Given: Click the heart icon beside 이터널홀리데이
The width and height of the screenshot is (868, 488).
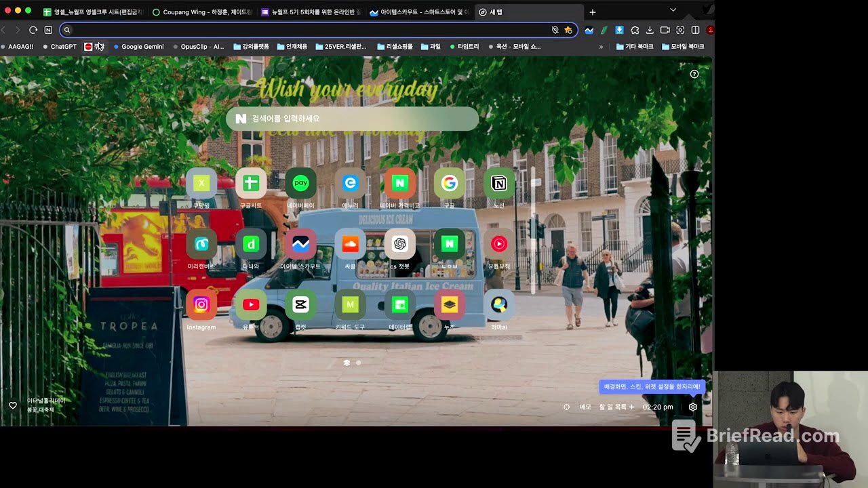Looking at the screenshot, I should pyautogui.click(x=12, y=405).
